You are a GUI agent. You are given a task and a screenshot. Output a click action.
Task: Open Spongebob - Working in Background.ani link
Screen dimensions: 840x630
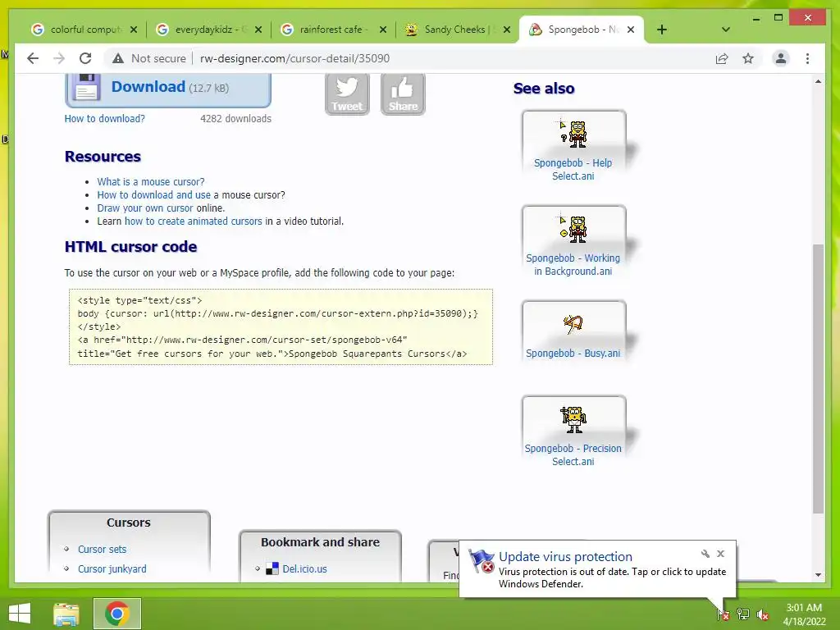[x=573, y=265]
